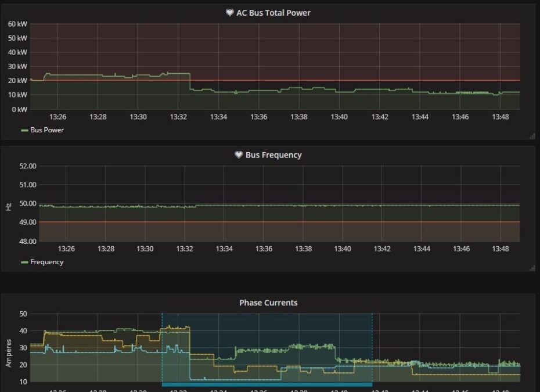The width and height of the screenshot is (540, 392).
Task: Click the 20 kW axis label
Action: (17, 80)
